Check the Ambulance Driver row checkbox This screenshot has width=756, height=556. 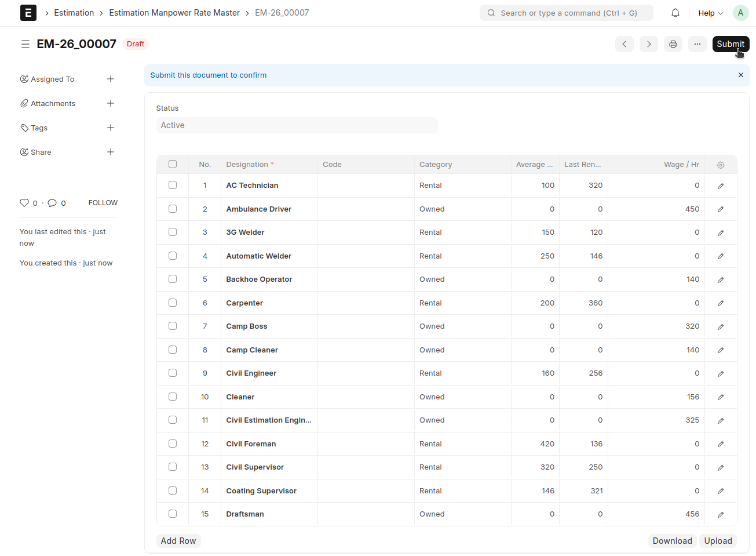(173, 209)
